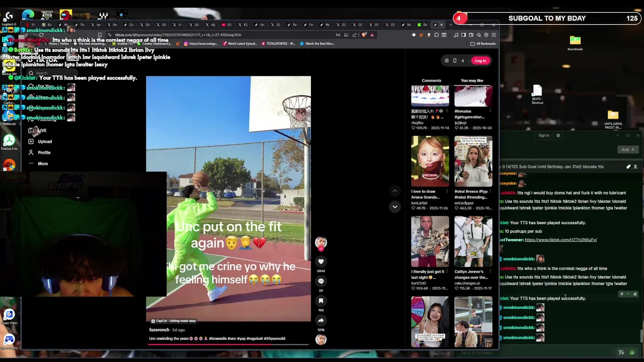Open options for 'I literally just got it' video
Image resolution: width=644 pixels, height=362 pixels.
tap(447, 272)
